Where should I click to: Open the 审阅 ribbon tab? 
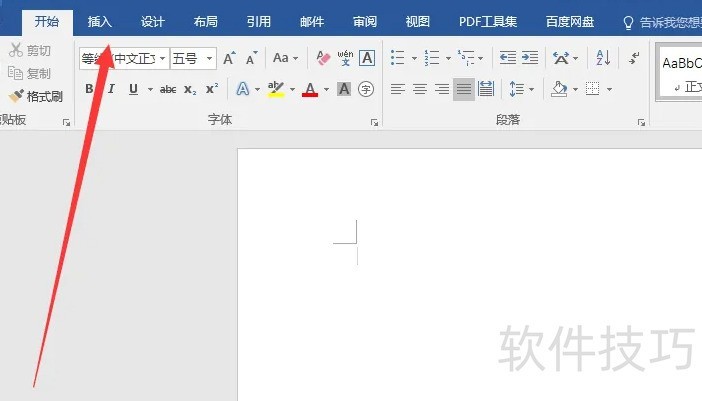[364, 22]
